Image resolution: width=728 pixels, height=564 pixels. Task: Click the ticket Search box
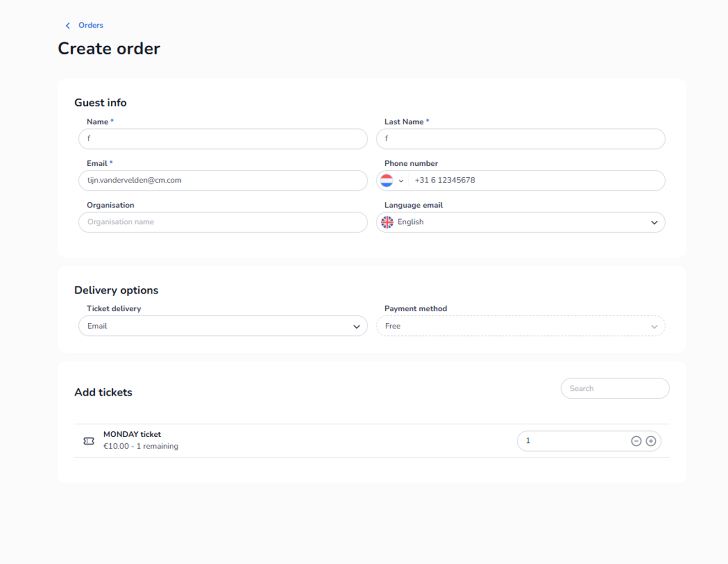pyautogui.click(x=615, y=388)
